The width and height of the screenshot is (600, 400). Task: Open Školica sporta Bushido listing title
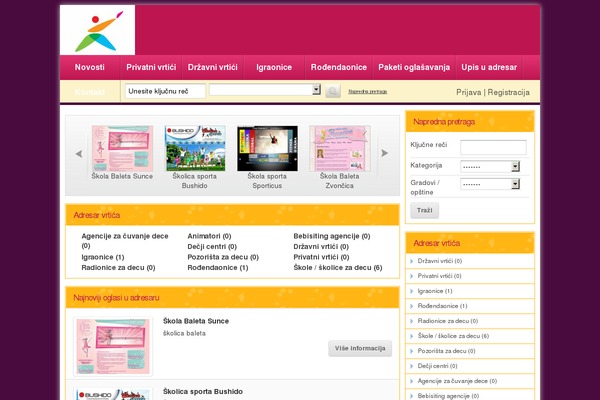pyautogui.click(x=203, y=392)
